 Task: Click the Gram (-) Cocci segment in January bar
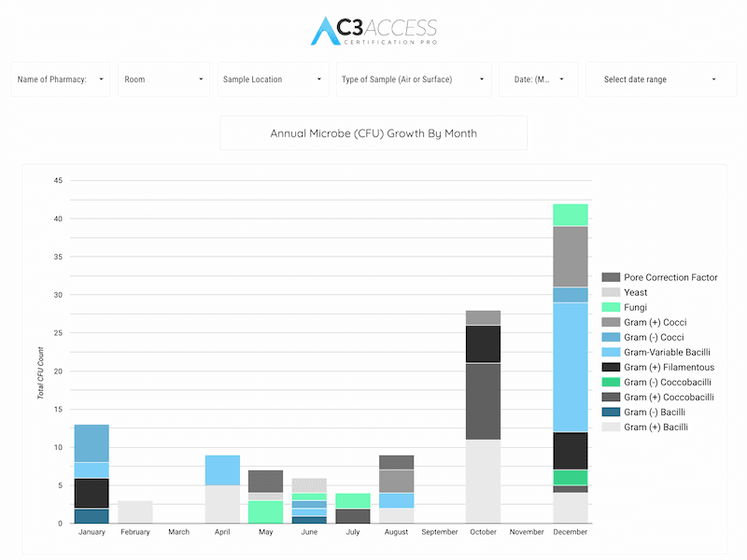[x=92, y=443]
